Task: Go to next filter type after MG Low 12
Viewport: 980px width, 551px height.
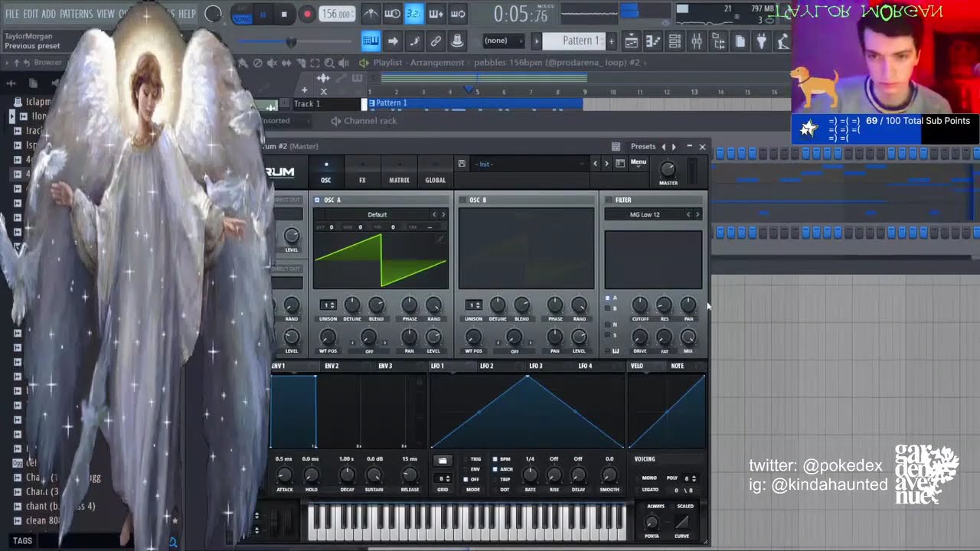Action: (x=697, y=214)
